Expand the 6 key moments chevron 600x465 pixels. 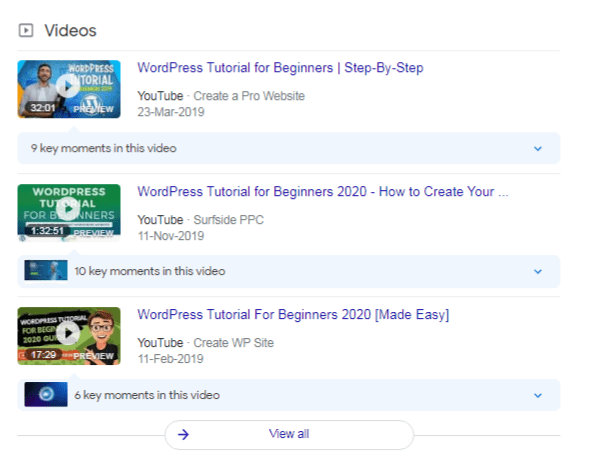coord(538,395)
